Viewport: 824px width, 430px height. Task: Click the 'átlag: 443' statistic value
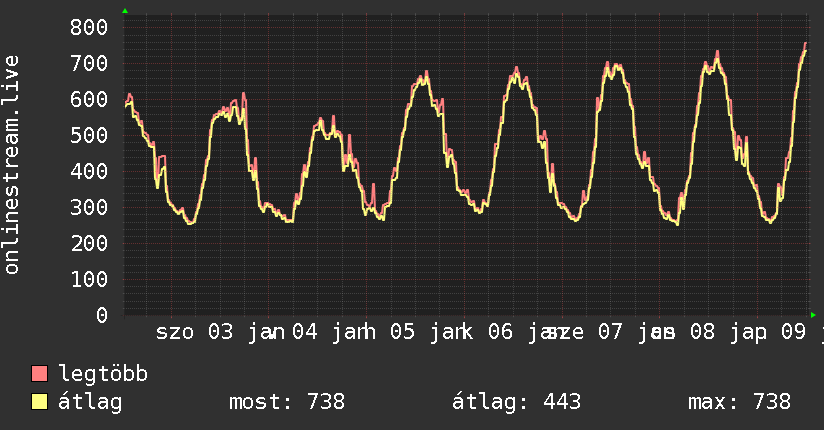517,402
